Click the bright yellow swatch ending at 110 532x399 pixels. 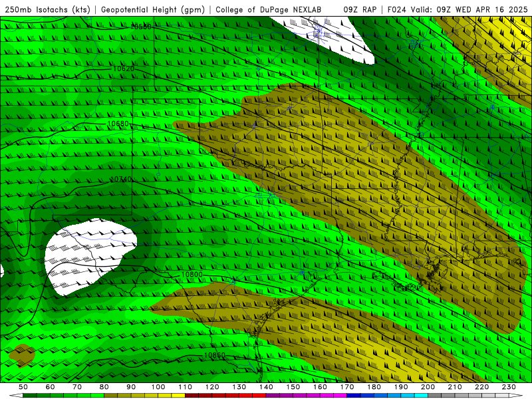[x=178, y=395]
